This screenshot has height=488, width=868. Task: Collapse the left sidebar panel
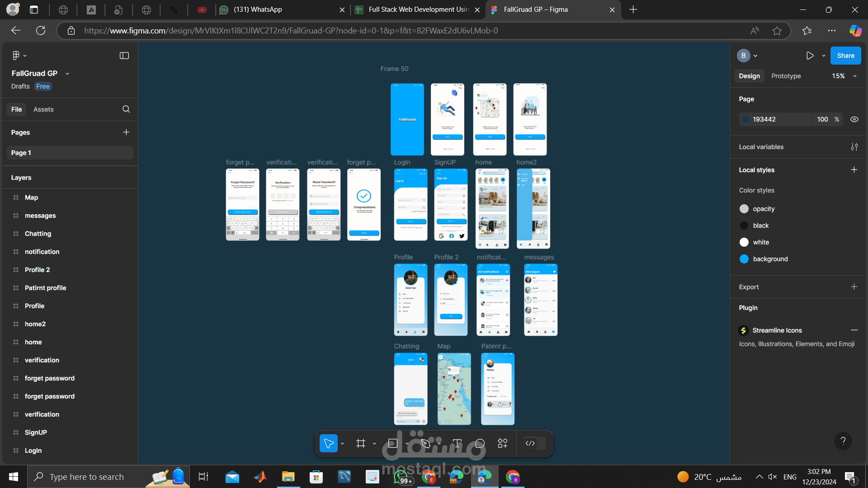click(124, 56)
